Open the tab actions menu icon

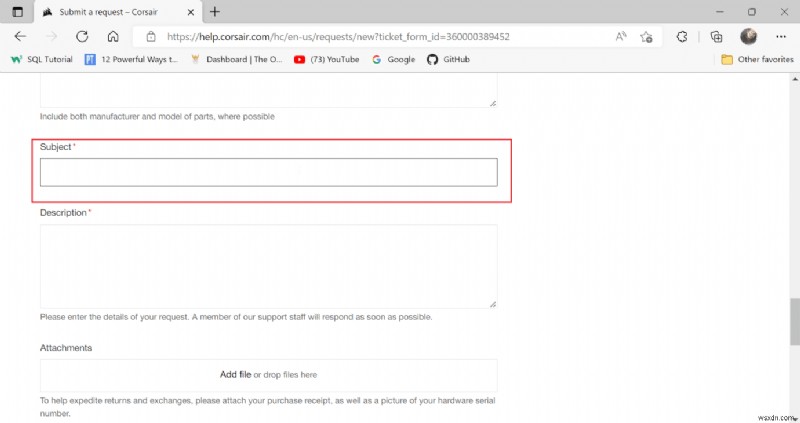(x=17, y=12)
